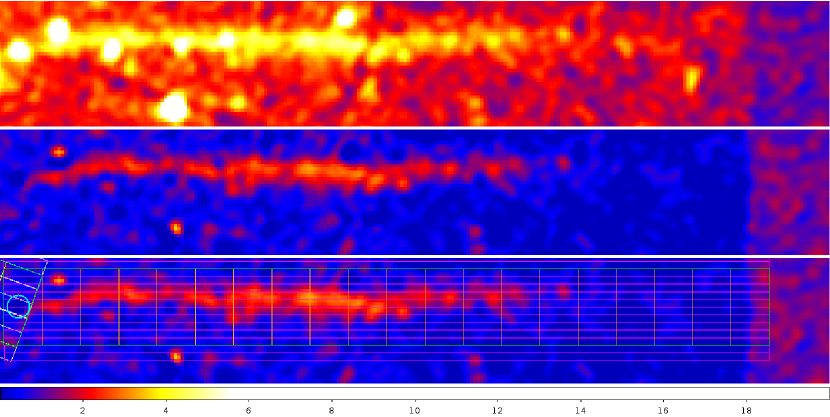Select the bottom image frame with grid regions
Image resolution: width=830 pixels, height=417 pixels.
tap(414, 321)
